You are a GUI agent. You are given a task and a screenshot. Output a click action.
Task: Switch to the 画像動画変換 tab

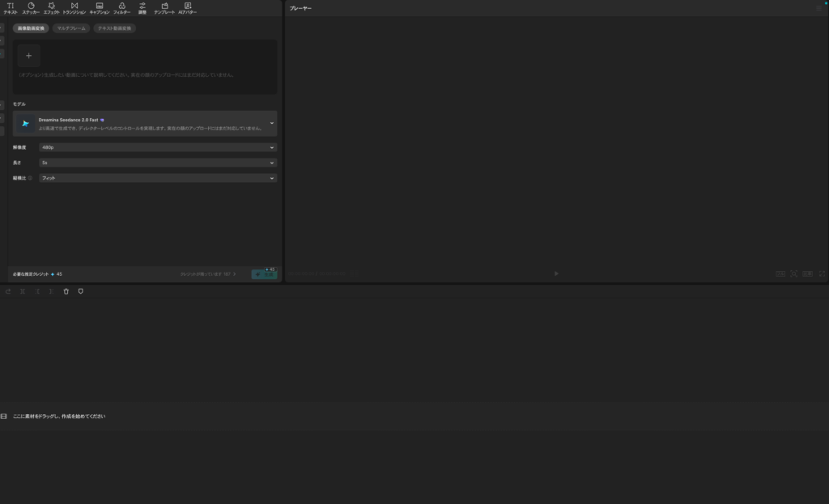(x=31, y=28)
